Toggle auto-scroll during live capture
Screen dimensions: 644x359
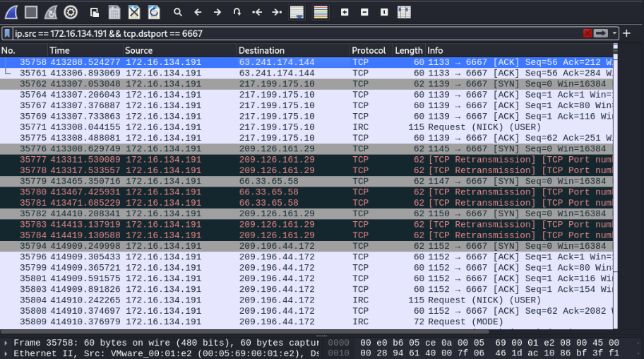297,12
